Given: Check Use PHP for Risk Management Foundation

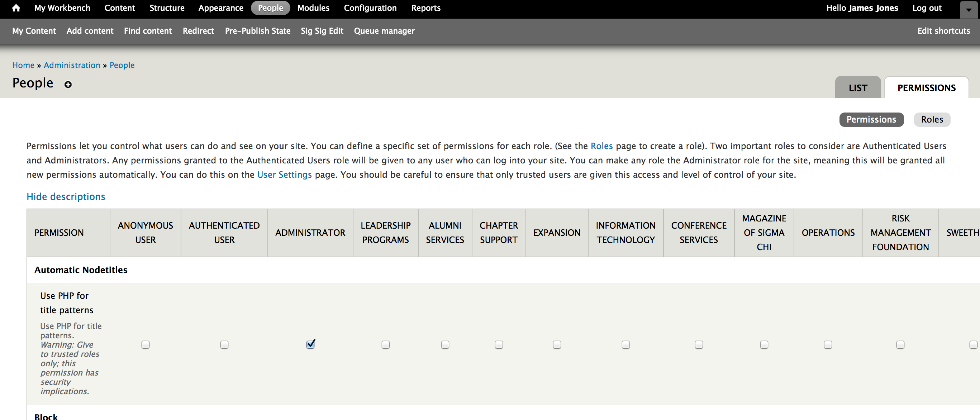Looking at the screenshot, I should pos(900,345).
